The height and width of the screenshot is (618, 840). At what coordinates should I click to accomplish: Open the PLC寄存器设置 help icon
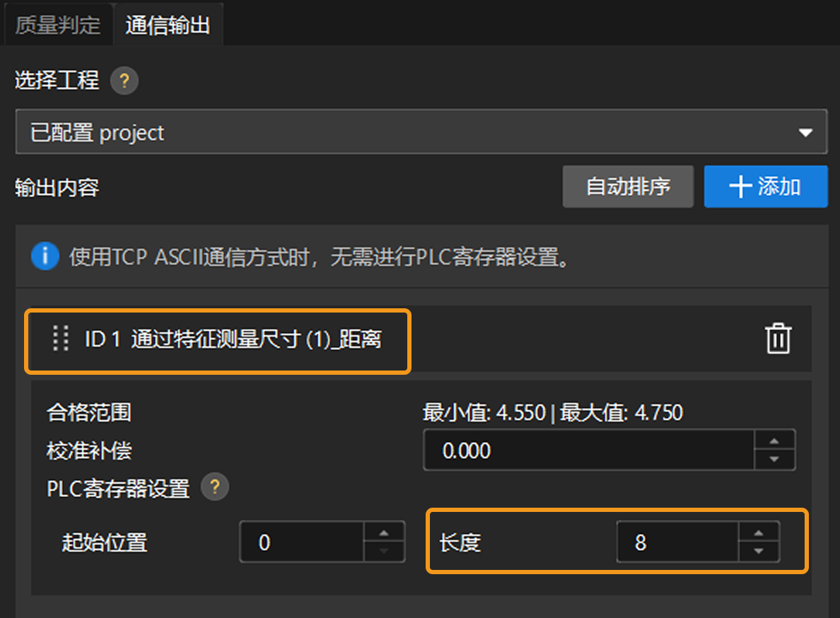point(215,486)
